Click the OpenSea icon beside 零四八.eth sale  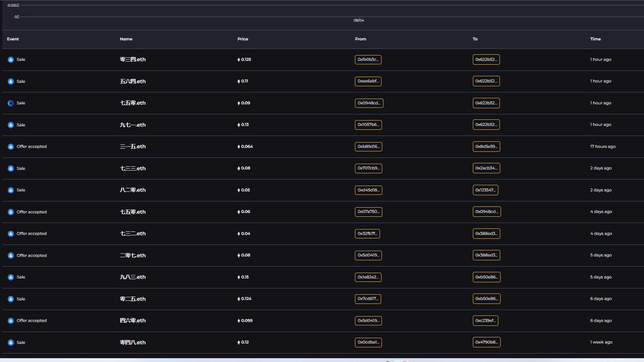11,342
